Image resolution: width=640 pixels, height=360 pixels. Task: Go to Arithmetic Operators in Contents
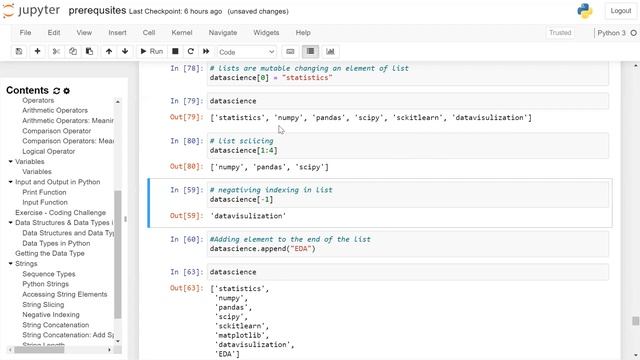55,110
